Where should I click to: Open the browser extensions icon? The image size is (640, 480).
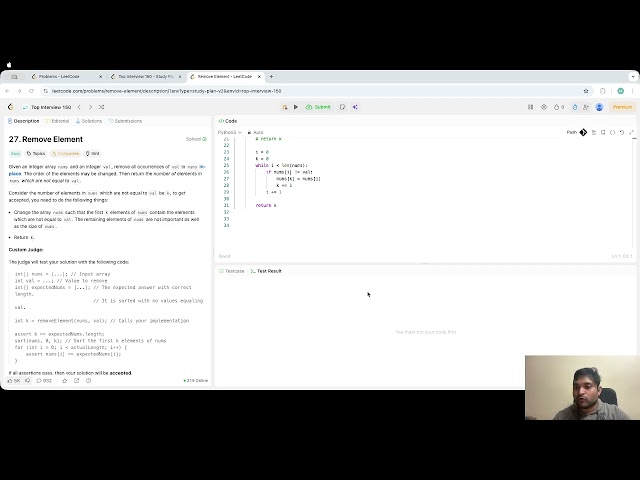(602, 91)
